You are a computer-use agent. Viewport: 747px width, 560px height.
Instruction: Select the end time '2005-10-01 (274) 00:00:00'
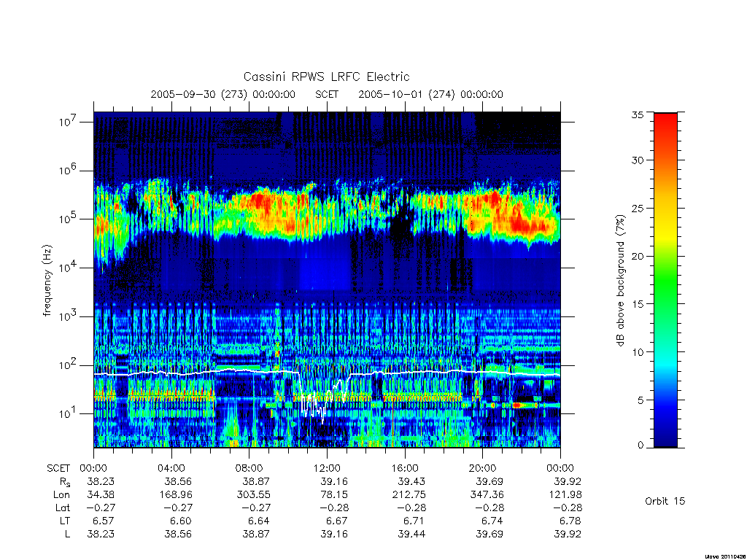430,94
